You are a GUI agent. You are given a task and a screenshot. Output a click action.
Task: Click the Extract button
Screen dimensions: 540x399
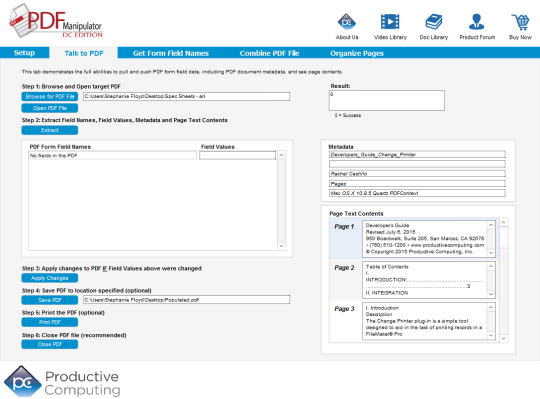[x=50, y=130]
